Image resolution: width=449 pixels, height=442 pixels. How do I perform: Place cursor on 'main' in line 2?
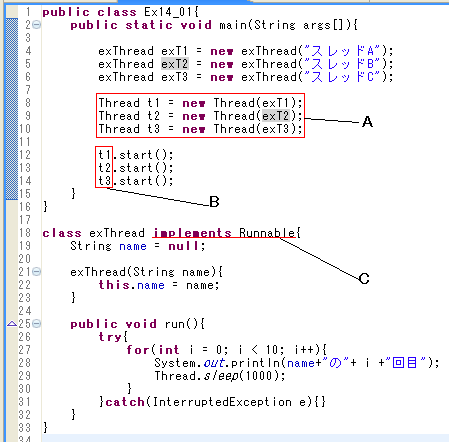[x=234, y=25]
